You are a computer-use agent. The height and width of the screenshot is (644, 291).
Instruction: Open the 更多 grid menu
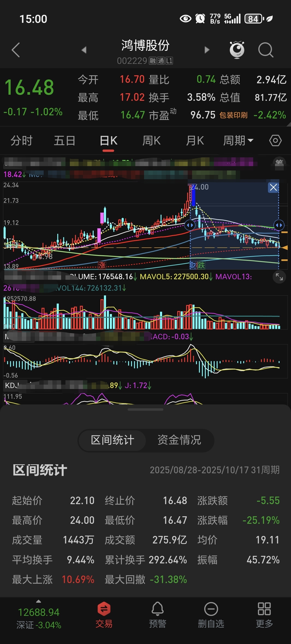point(264,615)
